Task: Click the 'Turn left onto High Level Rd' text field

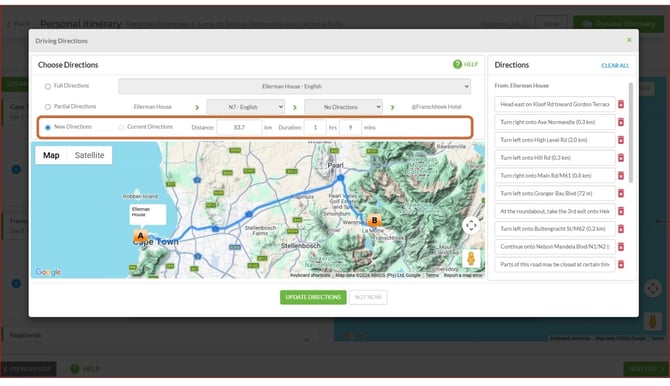Action: coord(555,140)
